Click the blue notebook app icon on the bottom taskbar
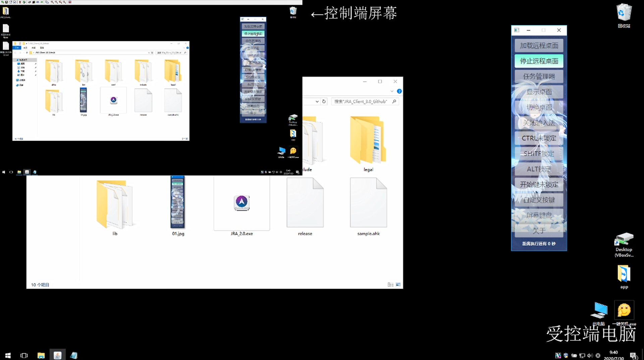Image resolution: width=644 pixels, height=360 pixels. (x=74, y=355)
